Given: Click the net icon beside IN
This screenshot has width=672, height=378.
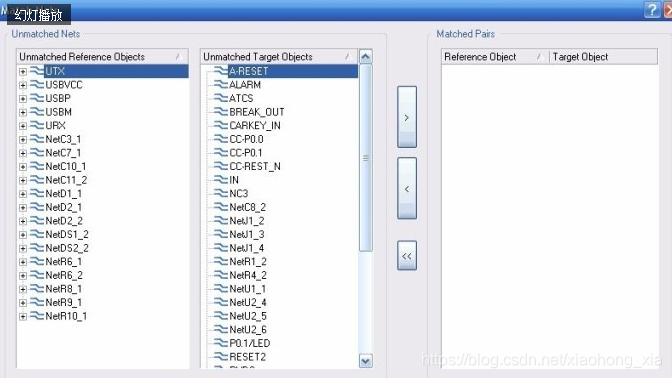Looking at the screenshot, I should pos(221,180).
